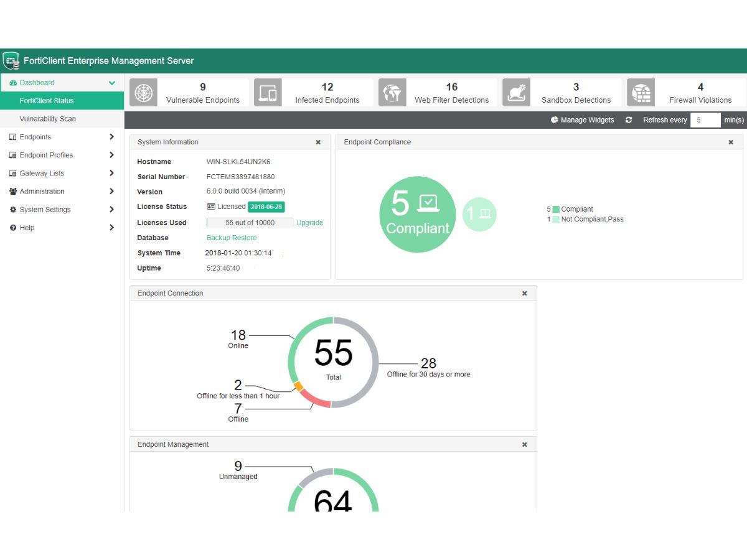The height and width of the screenshot is (560, 747).
Task: Click the 18 Online label
Action: [x=238, y=339]
